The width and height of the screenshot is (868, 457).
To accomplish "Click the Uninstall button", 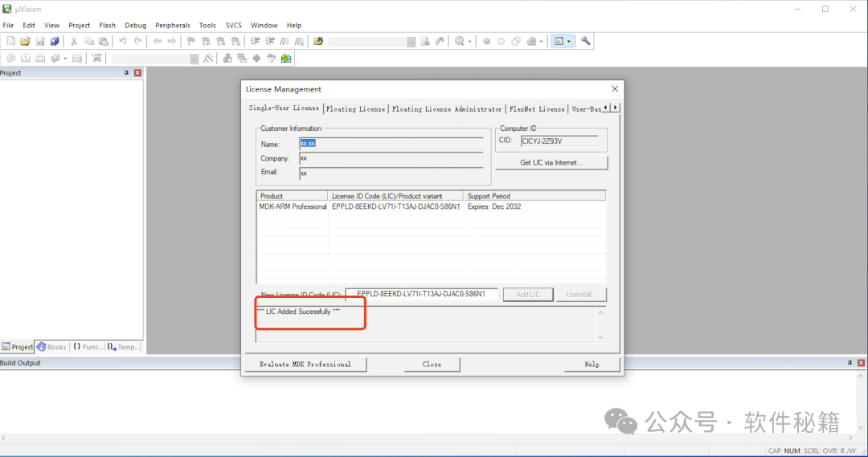I will pos(581,294).
